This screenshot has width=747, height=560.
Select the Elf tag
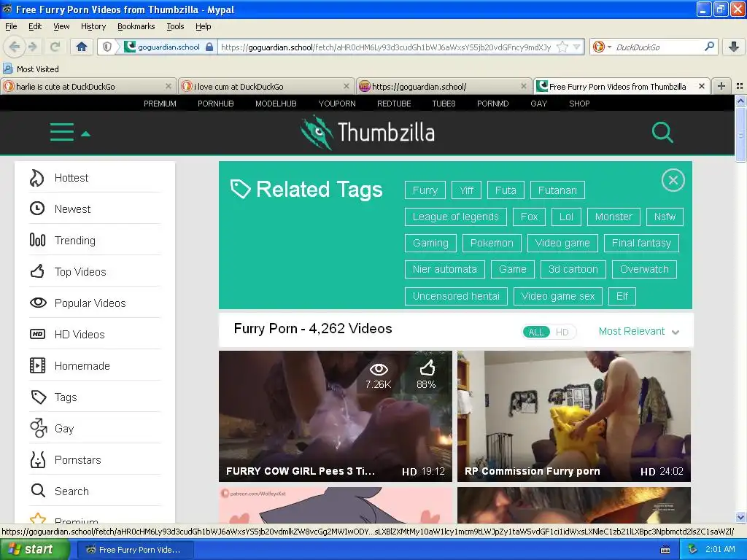point(622,296)
